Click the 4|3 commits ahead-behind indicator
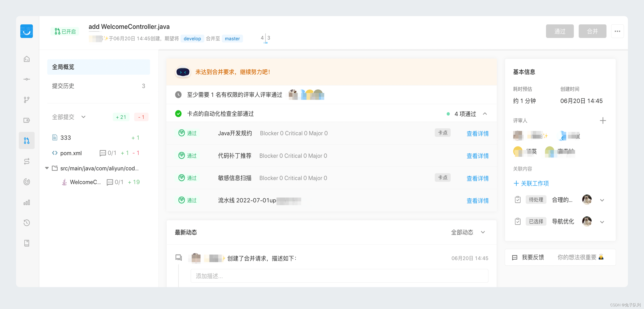This screenshot has height=309, width=644. tap(265, 38)
